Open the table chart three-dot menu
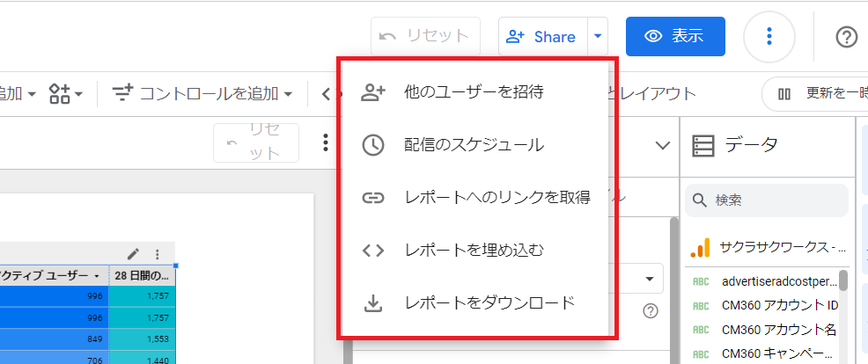 tap(158, 254)
